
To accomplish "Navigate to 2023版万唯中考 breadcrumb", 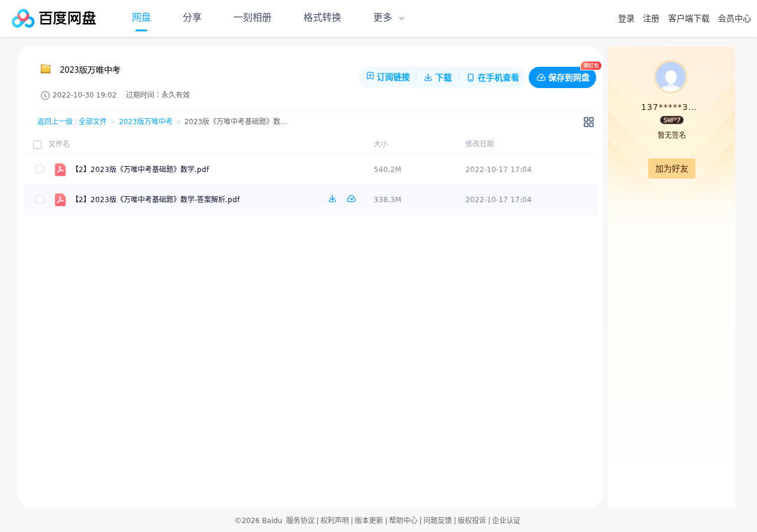I will tap(145, 122).
